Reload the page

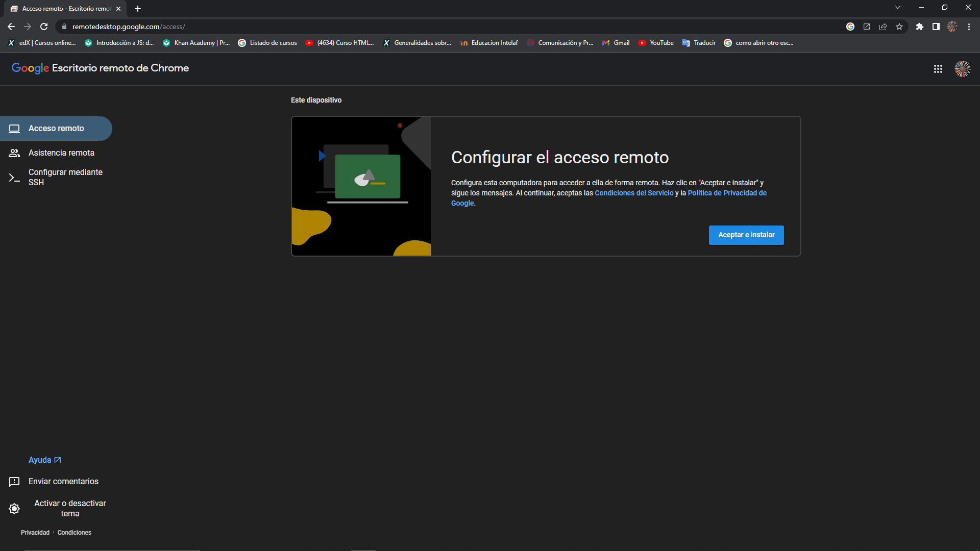(x=44, y=27)
